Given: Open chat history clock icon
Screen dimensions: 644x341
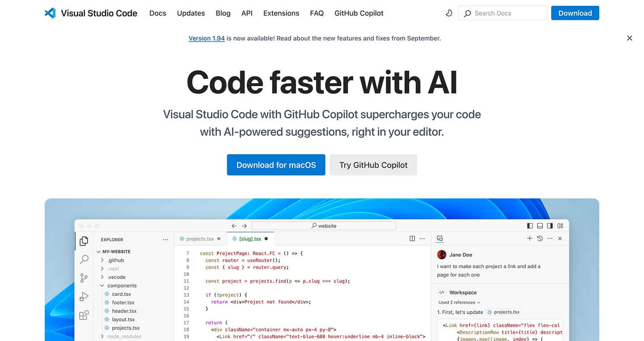Looking at the screenshot, I should coord(540,239).
